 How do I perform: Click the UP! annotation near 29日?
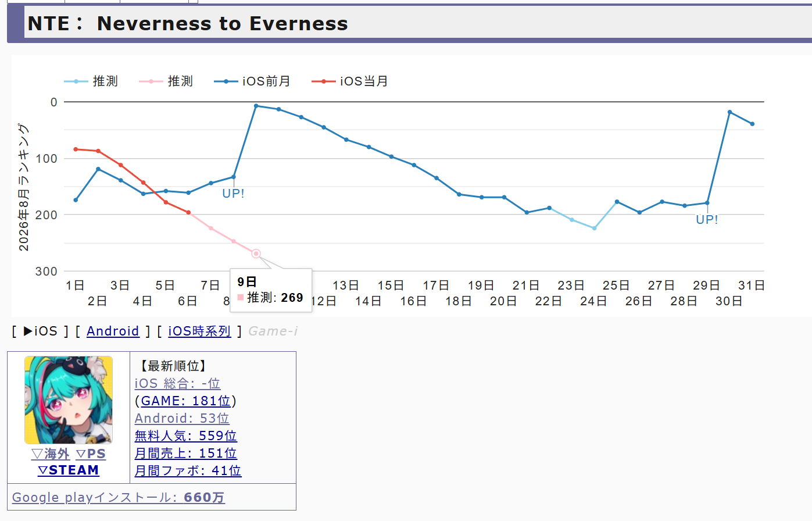click(707, 220)
